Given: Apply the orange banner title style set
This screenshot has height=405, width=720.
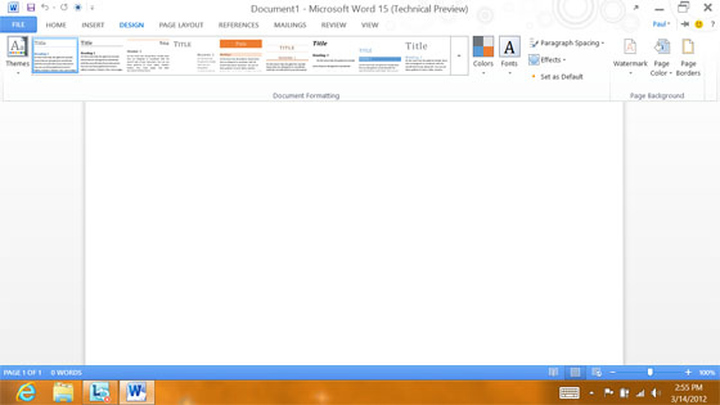Looking at the screenshot, I should [241, 56].
